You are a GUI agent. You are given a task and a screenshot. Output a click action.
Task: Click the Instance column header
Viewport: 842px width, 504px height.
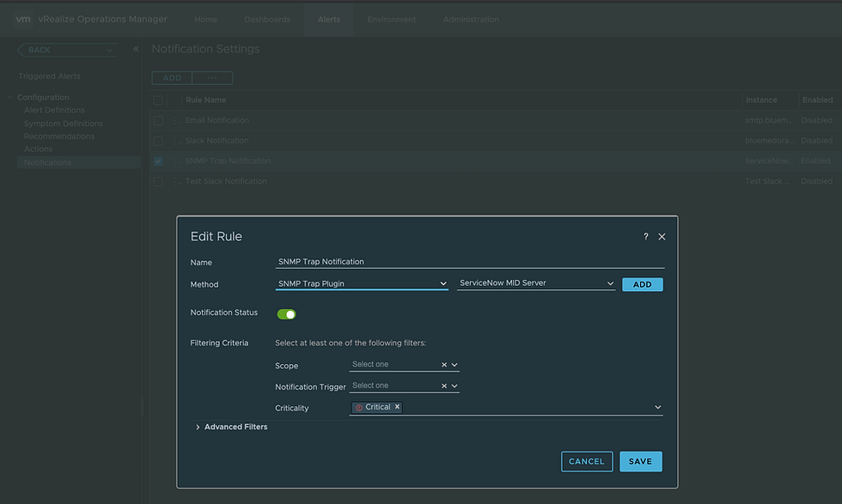click(761, 100)
